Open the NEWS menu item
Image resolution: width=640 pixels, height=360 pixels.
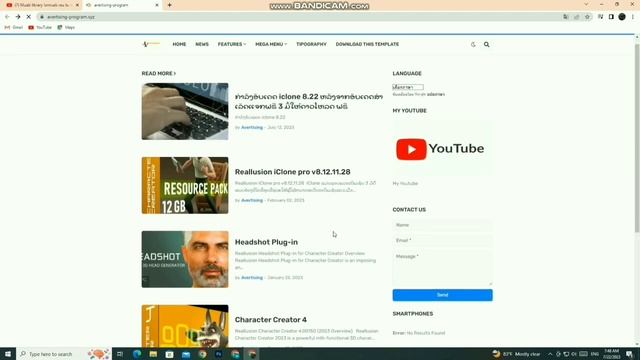(x=202, y=44)
